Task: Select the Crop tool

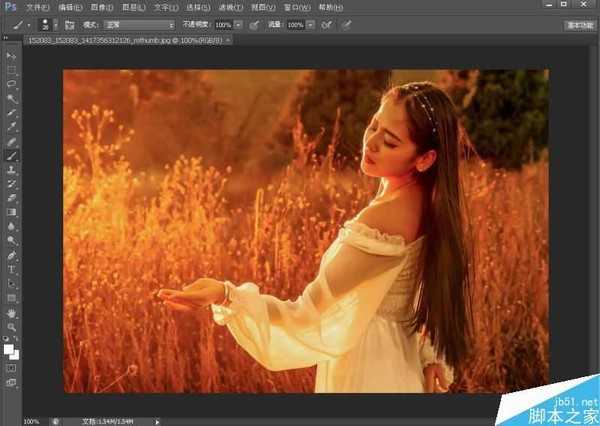Action: tap(12, 113)
